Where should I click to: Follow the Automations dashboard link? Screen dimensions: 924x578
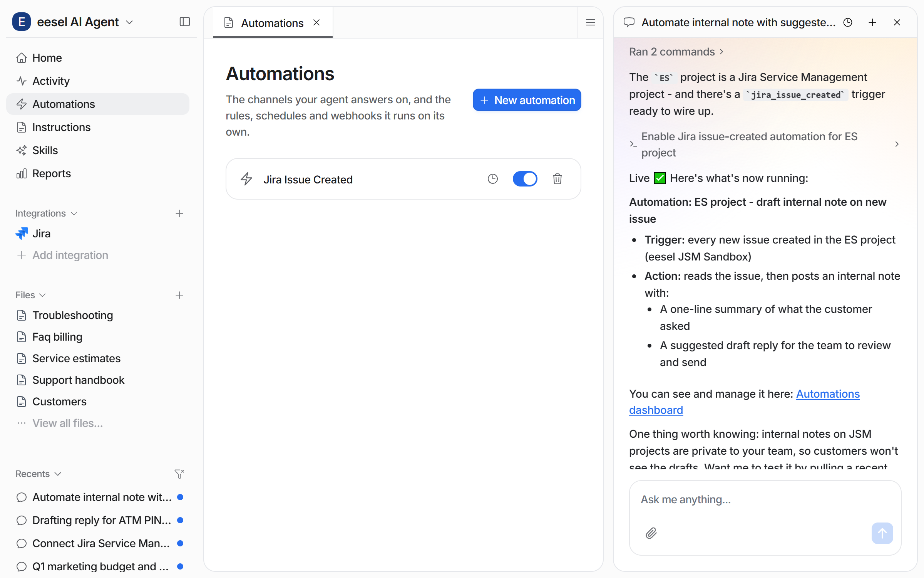pos(828,394)
